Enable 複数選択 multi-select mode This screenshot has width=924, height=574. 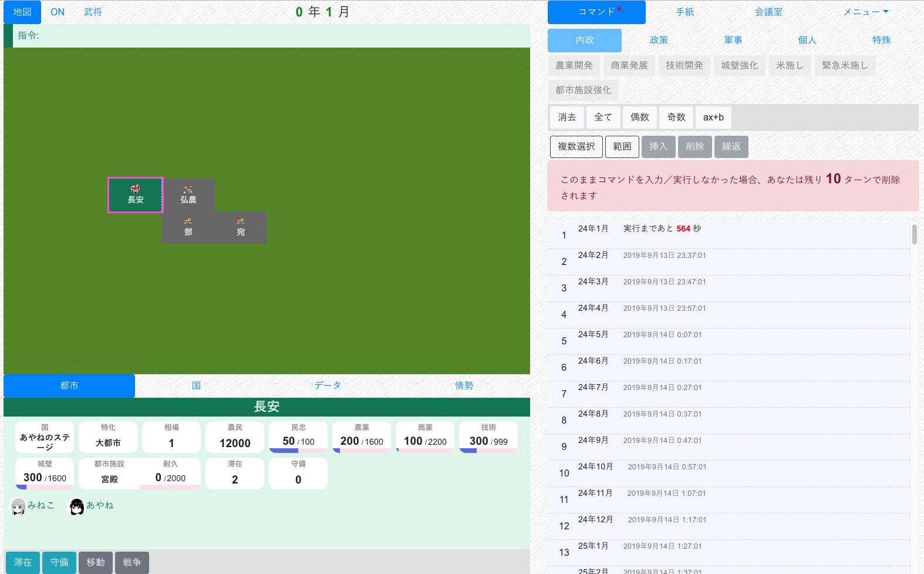tap(576, 147)
